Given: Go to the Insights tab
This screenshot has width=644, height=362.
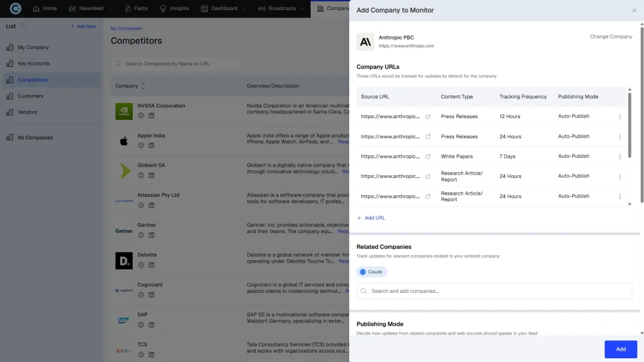Looking at the screenshot, I should point(174,8).
